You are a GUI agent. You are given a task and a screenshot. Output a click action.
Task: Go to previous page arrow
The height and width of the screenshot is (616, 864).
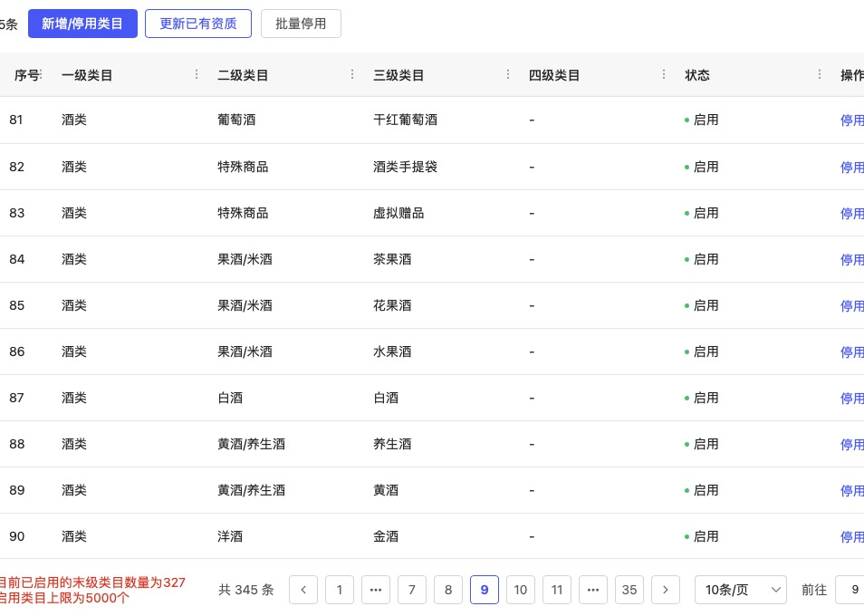303,590
